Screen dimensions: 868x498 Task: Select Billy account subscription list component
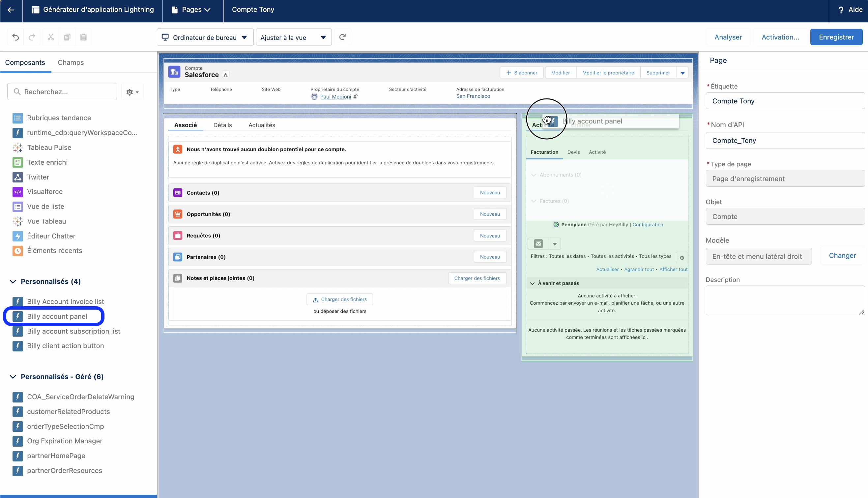click(x=66, y=331)
